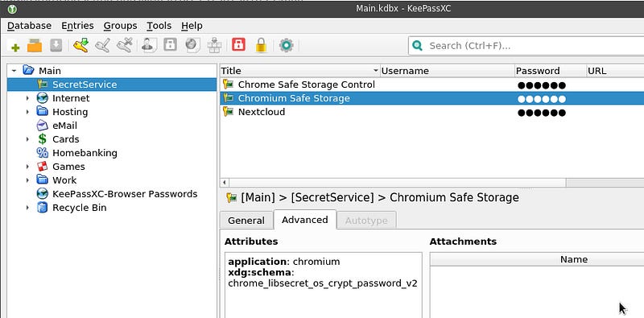Select the Chromium Safe Storage entry title
This screenshot has height=318, width=644.
click(x=294, y=98)
